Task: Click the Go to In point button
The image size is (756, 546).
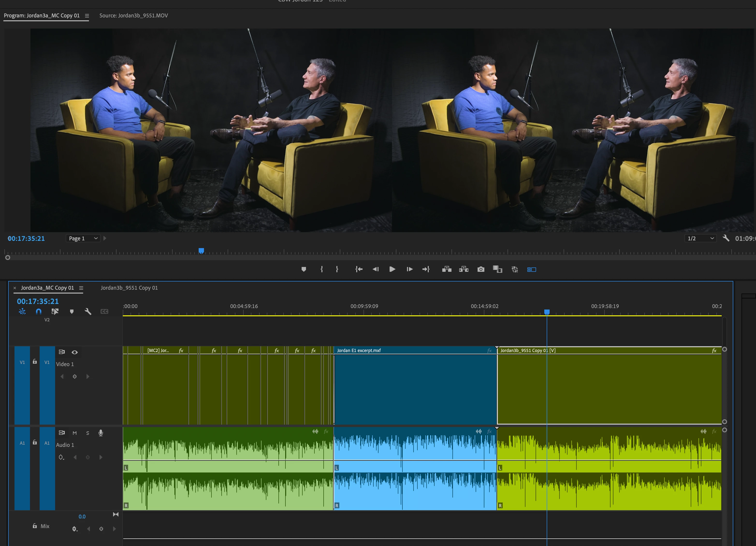Action: (x=359, y=269)
